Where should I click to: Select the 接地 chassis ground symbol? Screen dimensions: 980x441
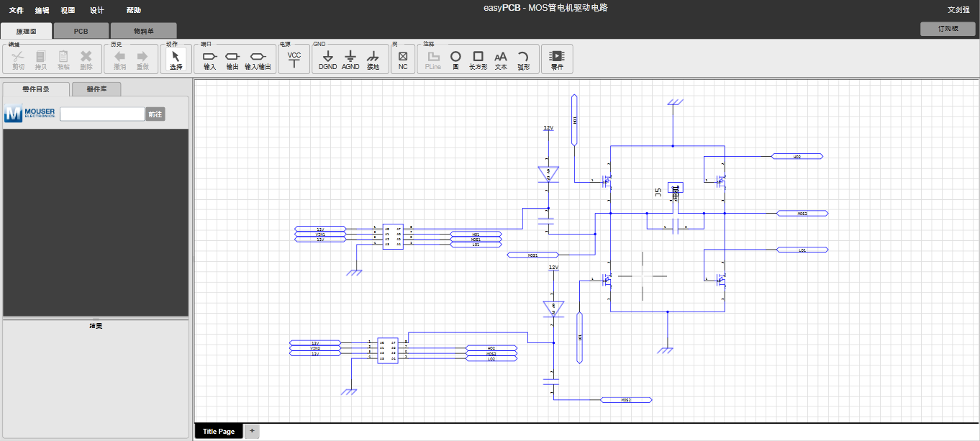pyautogui.click(x=373, y=60)
